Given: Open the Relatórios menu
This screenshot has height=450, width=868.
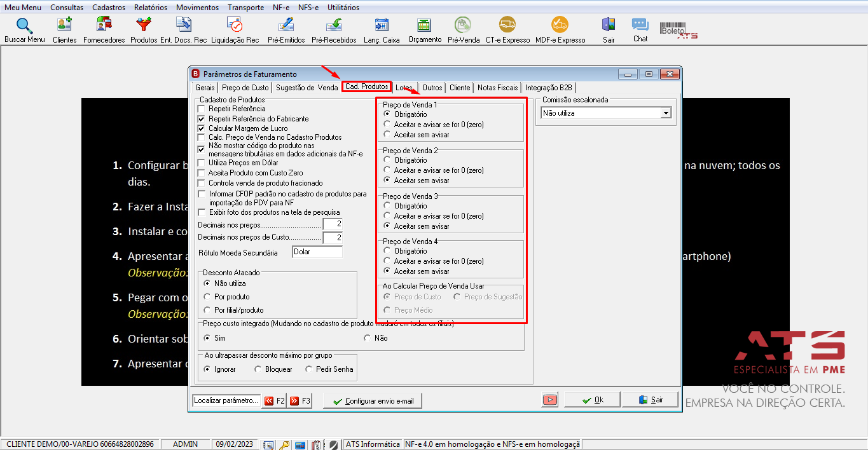Looking at the screenshot, I should [151, 8].
